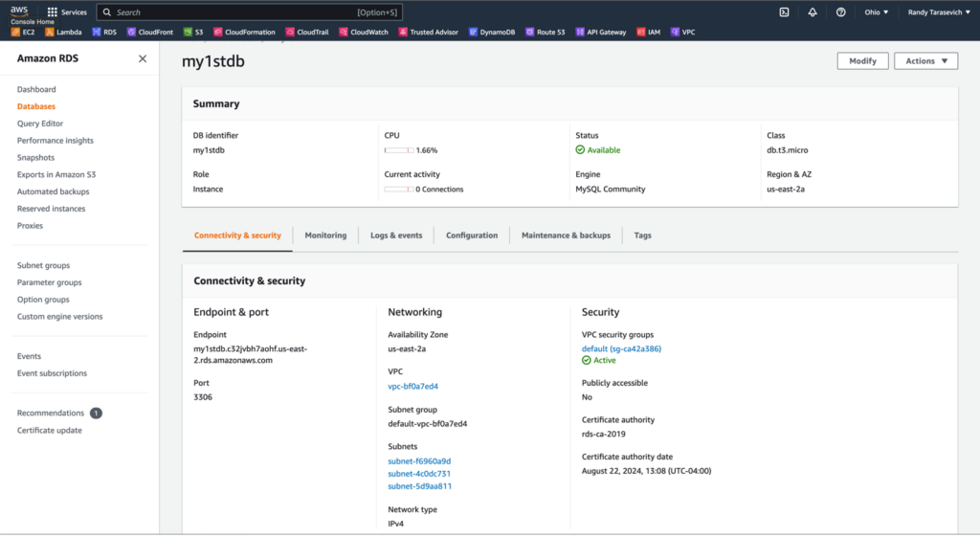980x538 pixels.
Task: Open Performance insights in sidebar
Action: (55, 141)
